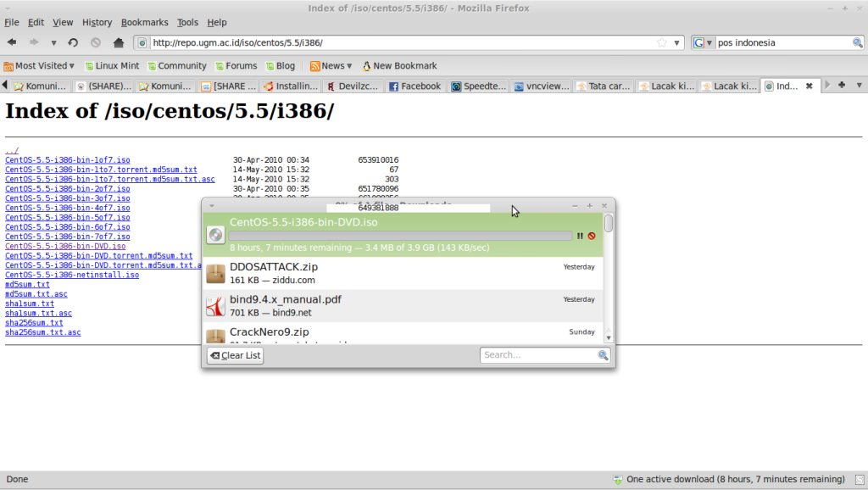Click the site identity icon in URL bar

tap(142, 42)
